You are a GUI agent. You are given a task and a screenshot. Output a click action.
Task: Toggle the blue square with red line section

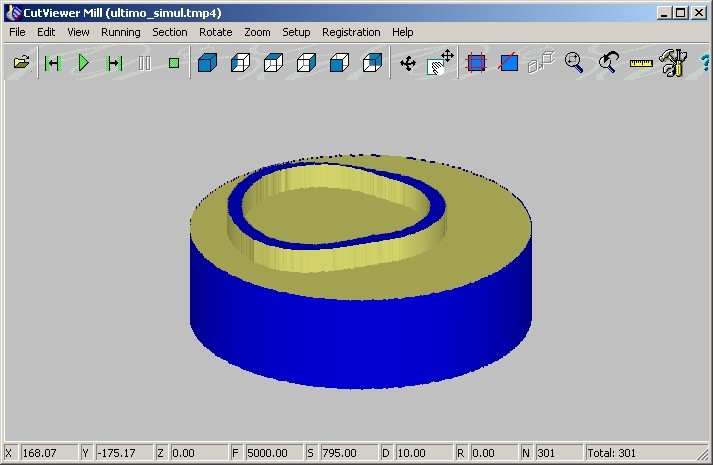(x=508, y=62)
